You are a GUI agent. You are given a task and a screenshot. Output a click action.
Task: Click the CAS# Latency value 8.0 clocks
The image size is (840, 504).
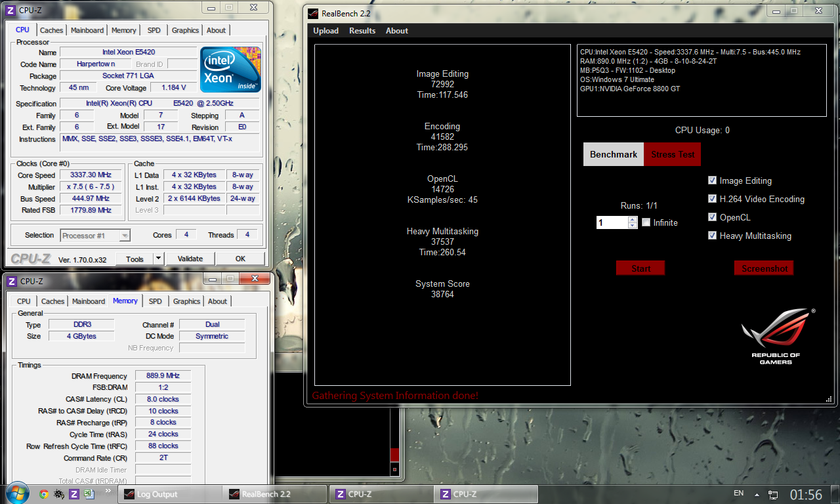click(x=163, y=399)
